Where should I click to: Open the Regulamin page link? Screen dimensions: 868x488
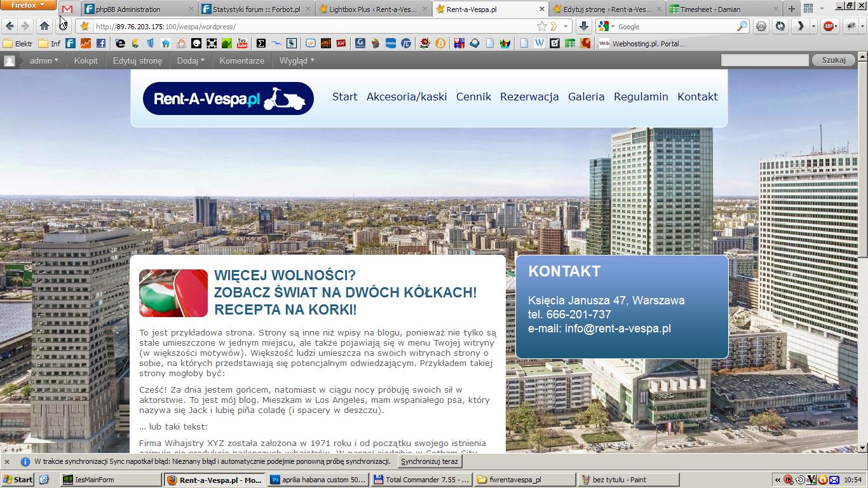tap(641, 97)
